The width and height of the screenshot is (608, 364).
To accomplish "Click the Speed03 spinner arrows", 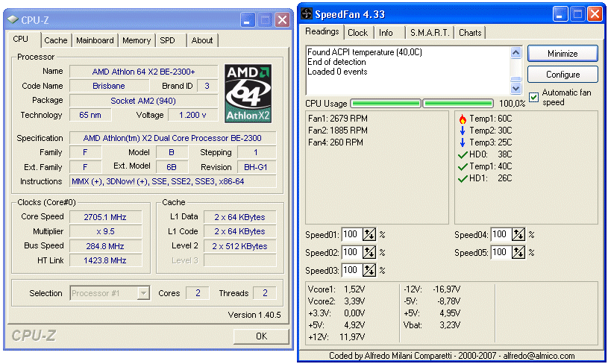I will pyautogui.click(x=369, y=270).
